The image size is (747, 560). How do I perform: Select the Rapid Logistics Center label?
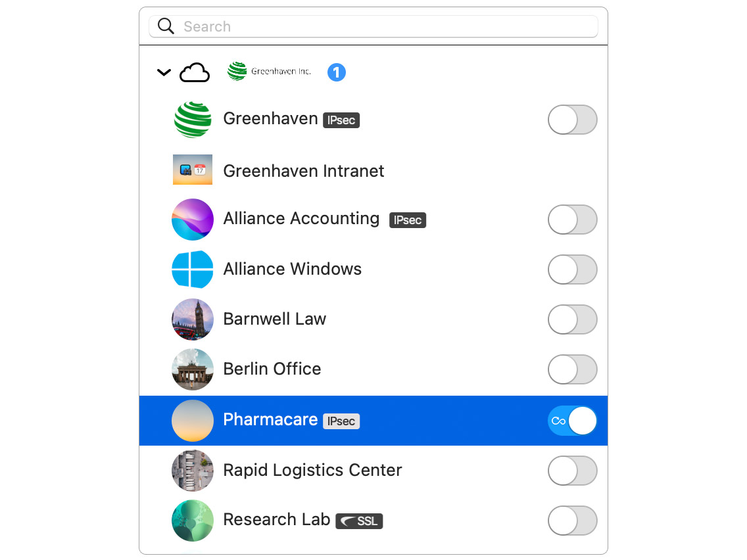tap(312, 470)
